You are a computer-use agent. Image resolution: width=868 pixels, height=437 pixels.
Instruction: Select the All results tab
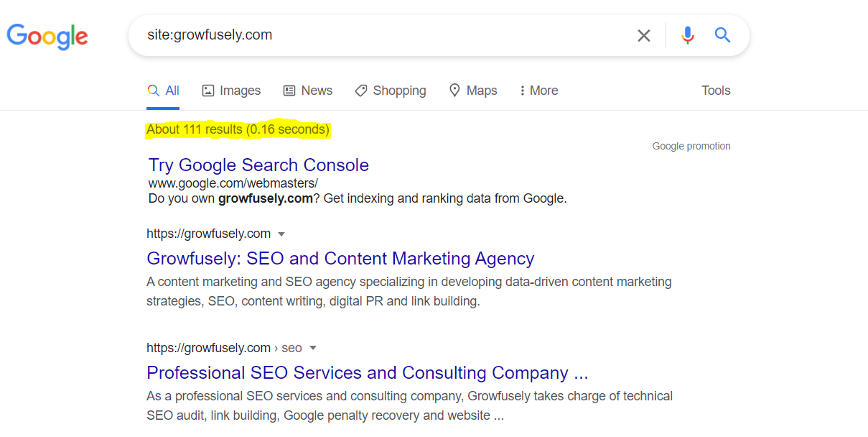[x=164, y=91]
